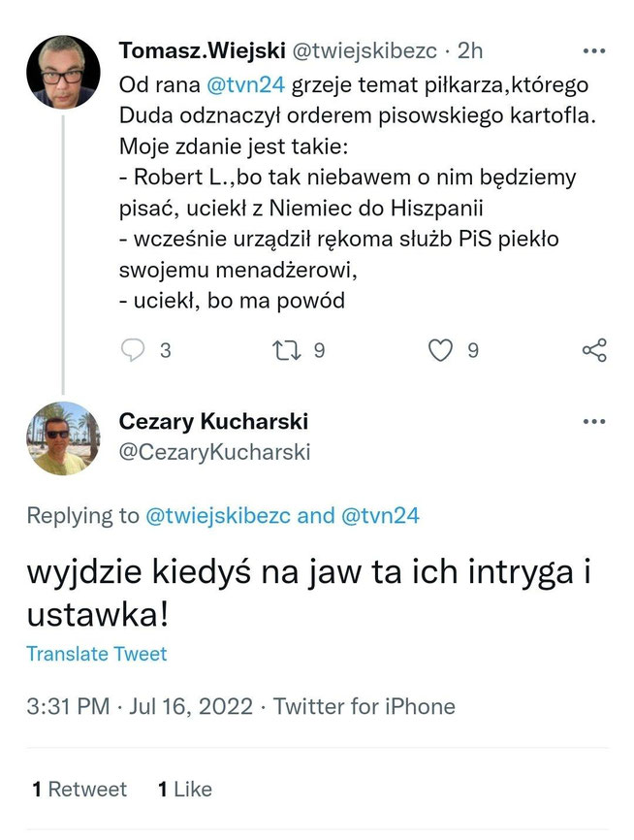Open more options on Tomasz.Wiejski's tweet
634x840 pixels.
pos(593,48)
